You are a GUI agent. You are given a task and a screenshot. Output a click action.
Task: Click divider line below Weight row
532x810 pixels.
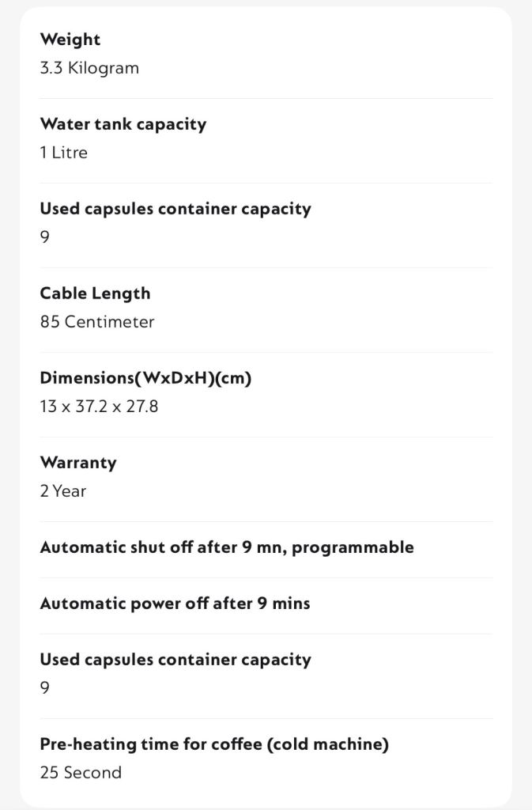(x=266, y=99)
